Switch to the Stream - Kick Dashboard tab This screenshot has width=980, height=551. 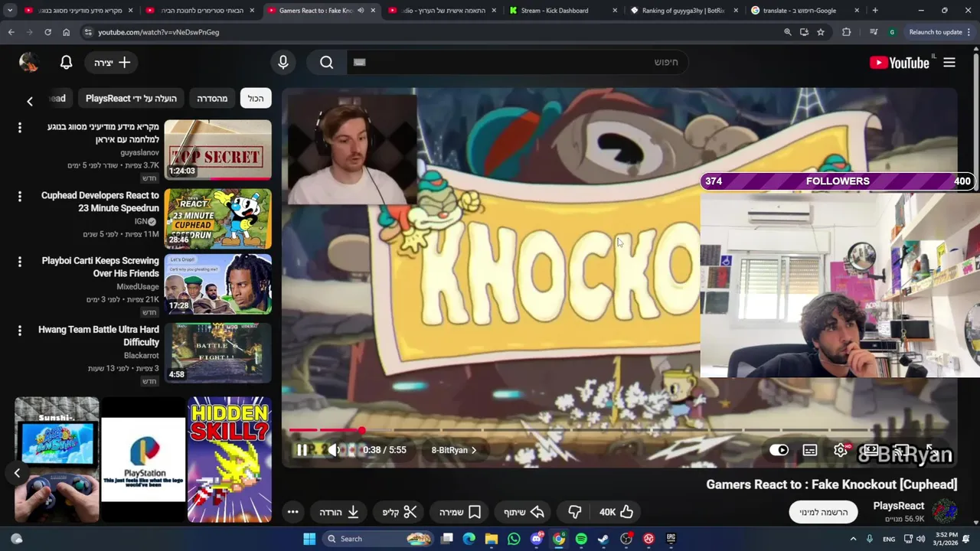(x=561, y=11)
